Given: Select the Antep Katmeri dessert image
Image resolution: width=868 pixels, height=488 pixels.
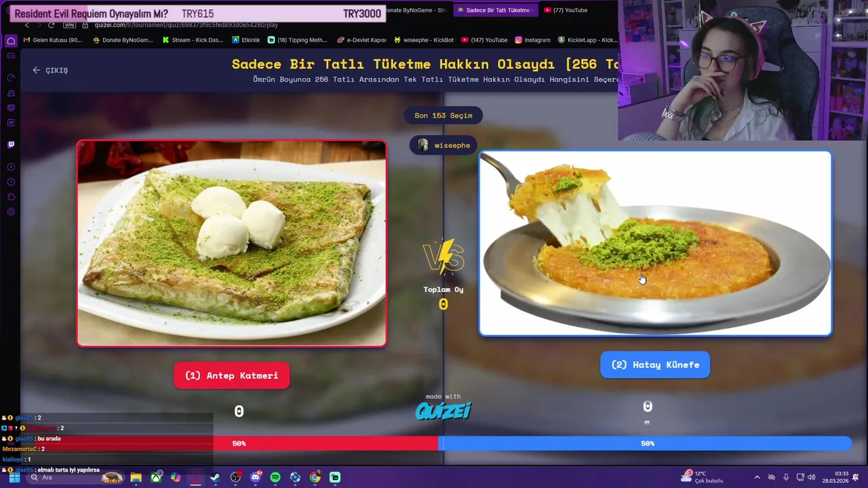Looking at the screenshot, I should [232, 243].
